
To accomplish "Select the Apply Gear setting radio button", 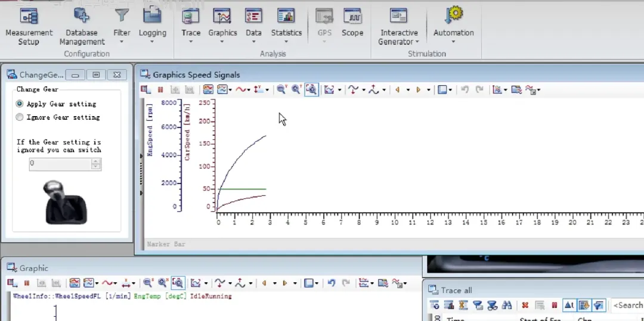I will tap(19, 104).
